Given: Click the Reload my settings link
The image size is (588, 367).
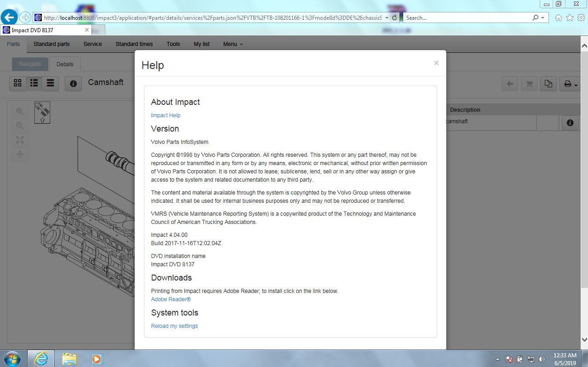Looking at the screenshot, I should coord(174,326).
